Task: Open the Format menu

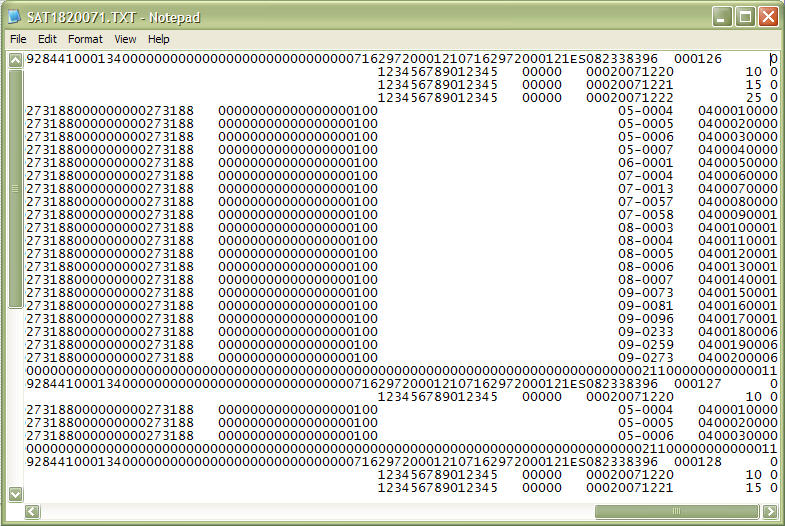Action: point(85,39)
